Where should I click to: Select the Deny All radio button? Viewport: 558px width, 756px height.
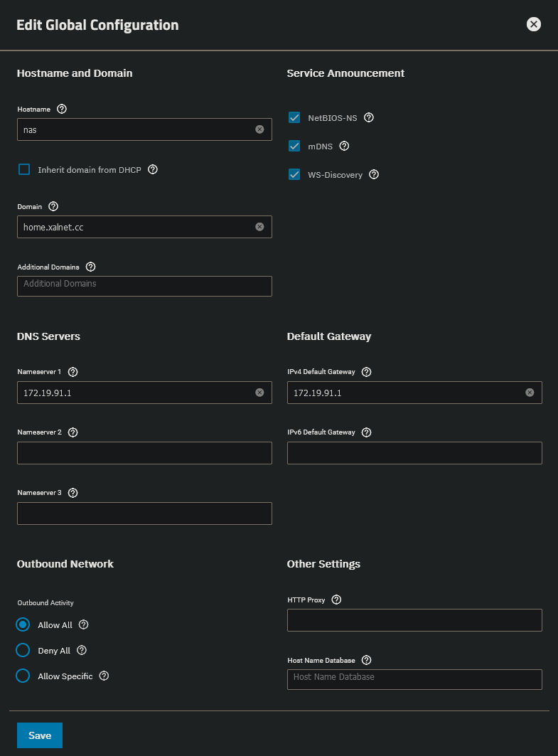23,651
